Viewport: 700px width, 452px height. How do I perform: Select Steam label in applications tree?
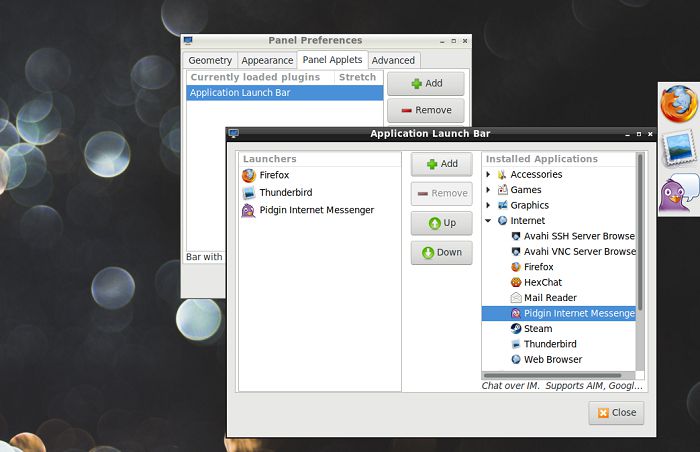tap(538, 329)
